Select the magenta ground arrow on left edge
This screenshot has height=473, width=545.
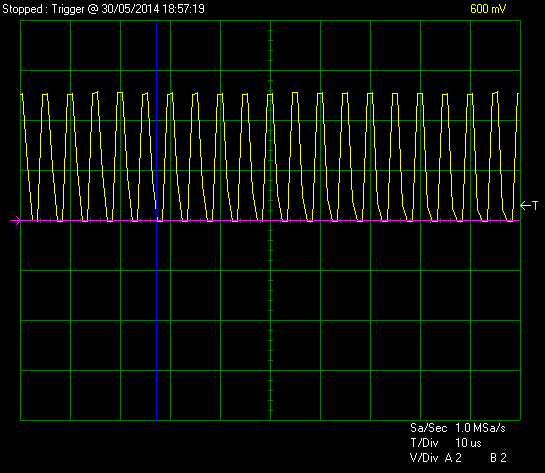[16, 220]
